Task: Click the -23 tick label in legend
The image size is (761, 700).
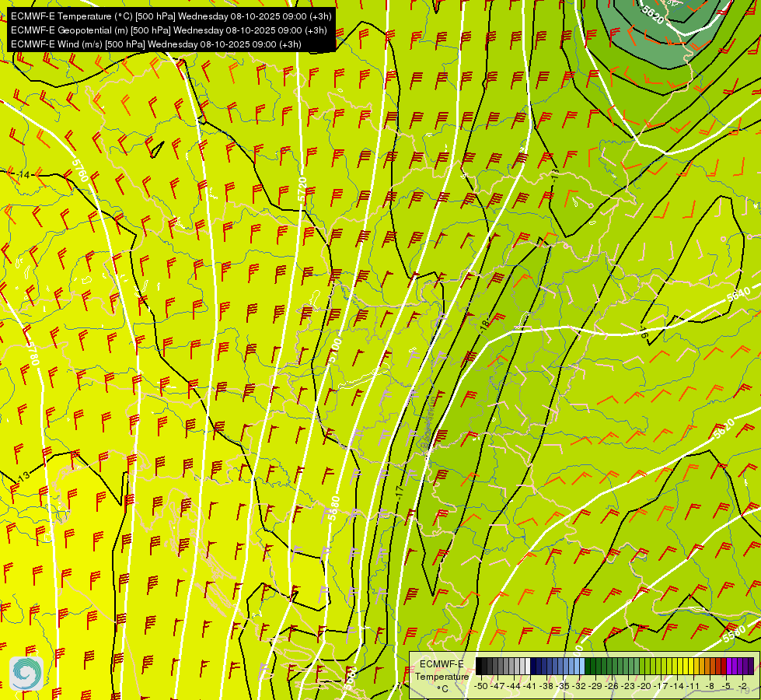Action: pos(628,686)
